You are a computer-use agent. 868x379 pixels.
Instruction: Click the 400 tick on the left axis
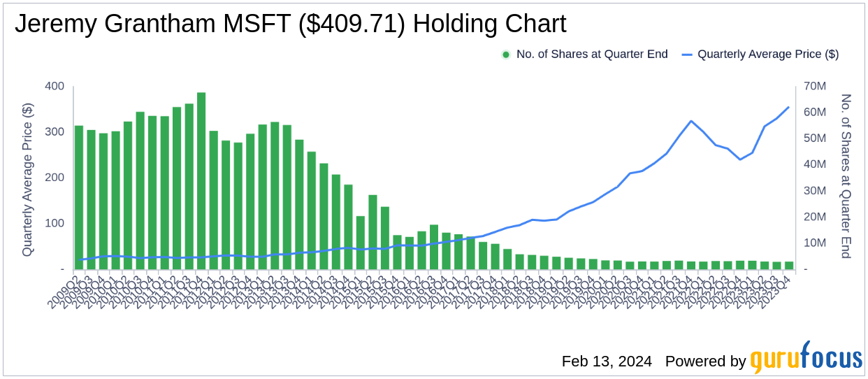click(55, 86)
